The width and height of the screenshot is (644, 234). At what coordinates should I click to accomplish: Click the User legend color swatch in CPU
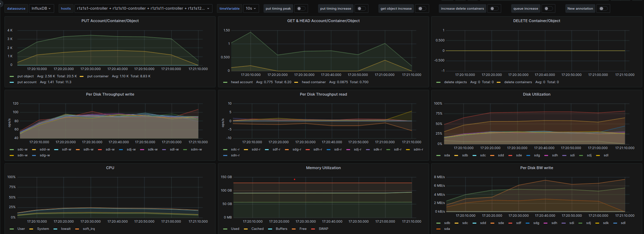(12, 229)
